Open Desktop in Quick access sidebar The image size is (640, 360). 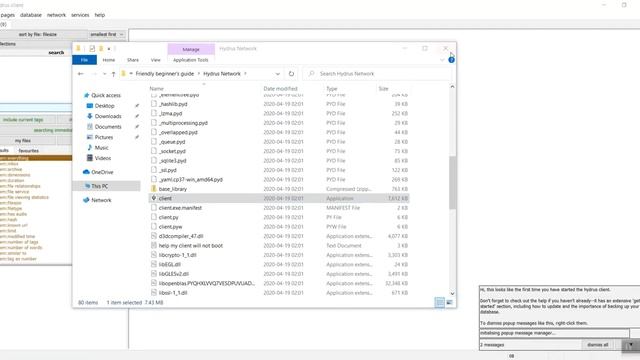[x=104, y=106]
